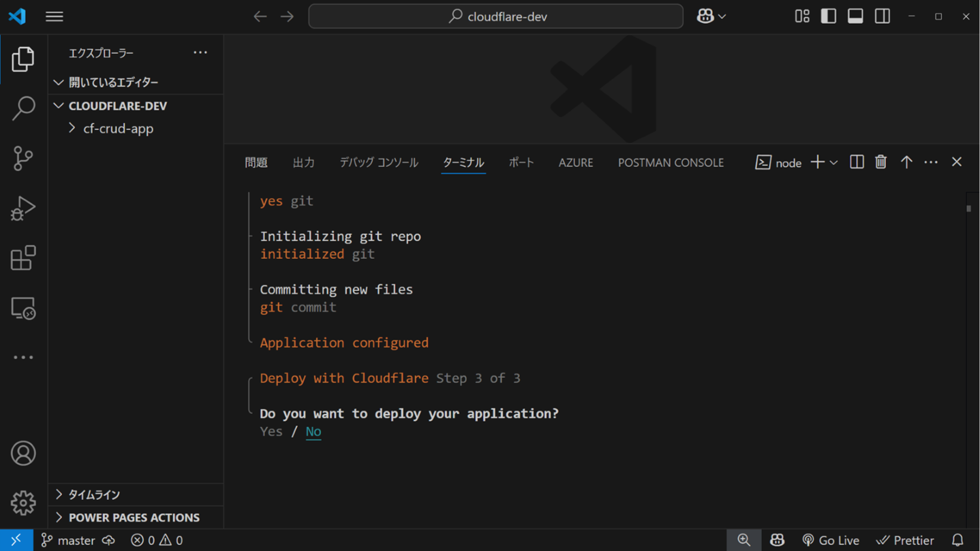The height and width of the screenshot is (551, 980).
Task: Click the zoom magnifier status bar icon
Action: (x=744, y=540)
